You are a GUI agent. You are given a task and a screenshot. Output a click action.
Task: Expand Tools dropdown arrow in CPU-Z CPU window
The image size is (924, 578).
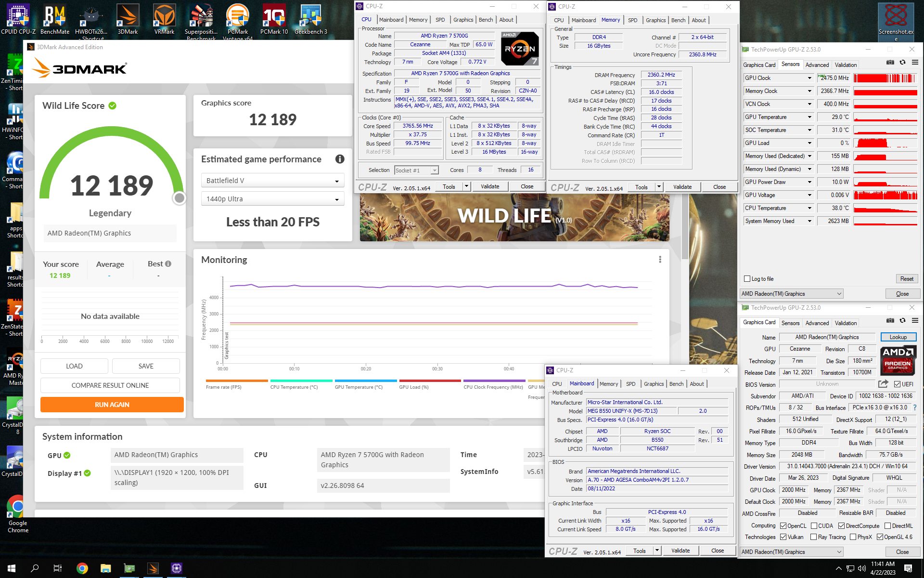[x=466, y=186]
